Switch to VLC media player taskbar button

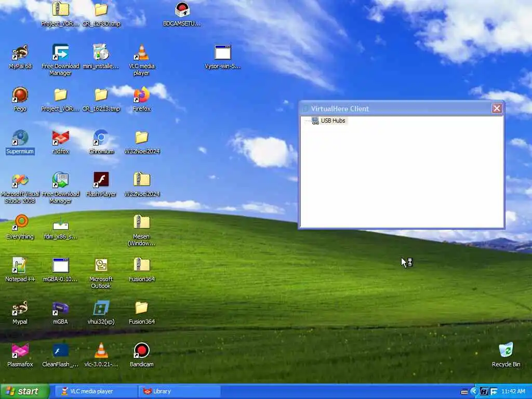click(x=95, y=391)
